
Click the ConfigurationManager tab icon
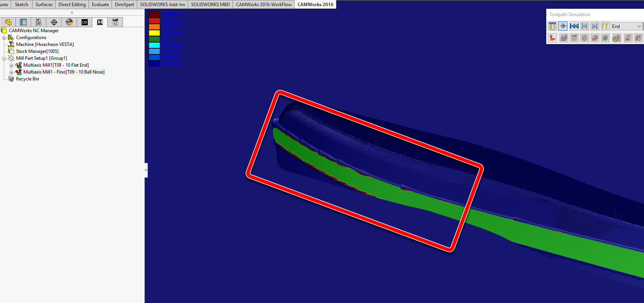(39, 22)
